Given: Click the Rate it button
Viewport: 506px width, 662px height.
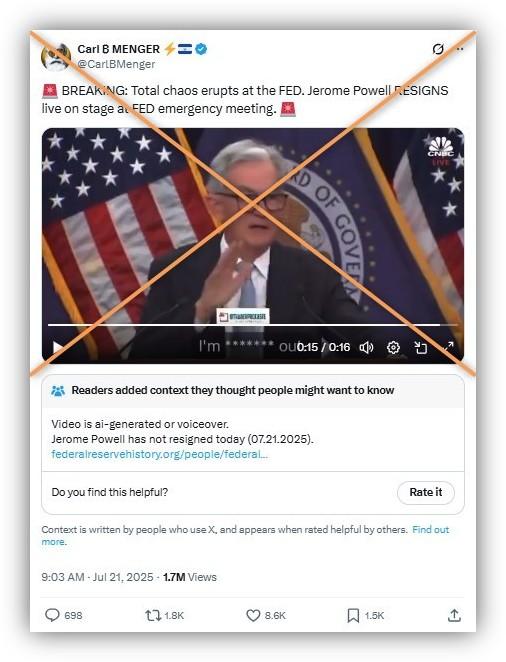Looking at the screenshot, I should click(x=426, y=492).
